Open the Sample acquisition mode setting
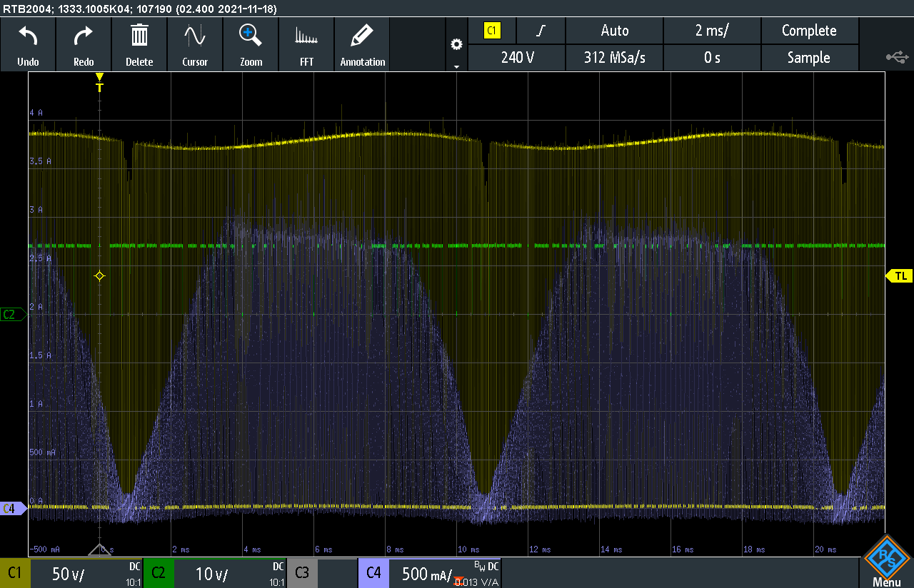914x588 pixels. click(x=808, y=58)
